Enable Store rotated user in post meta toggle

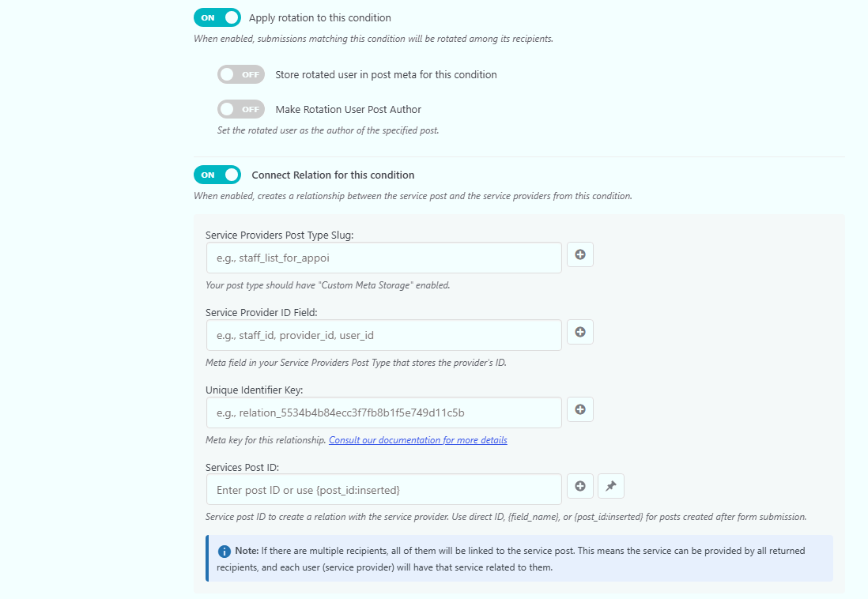coord(241,75)
